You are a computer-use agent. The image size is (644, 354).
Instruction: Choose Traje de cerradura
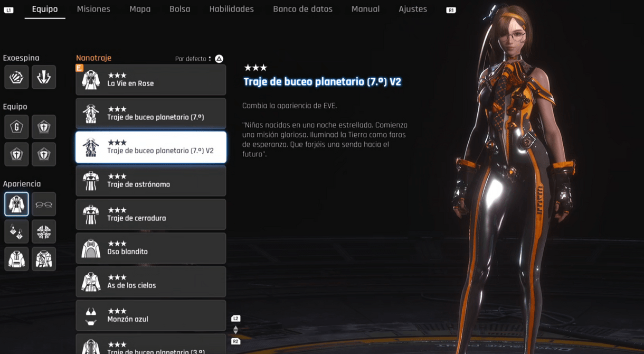pyautogui.click(x=151, y=215)
